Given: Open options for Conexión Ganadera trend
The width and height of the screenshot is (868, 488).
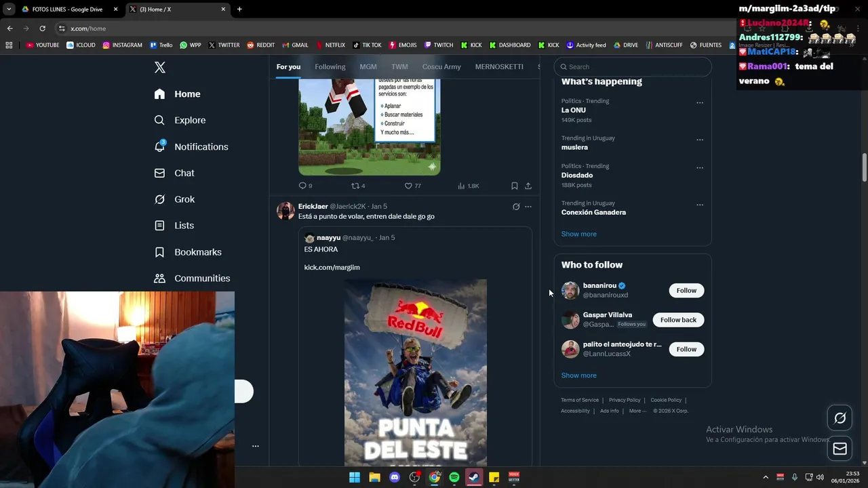Looking at the screenshot, I should click(700, 205).
